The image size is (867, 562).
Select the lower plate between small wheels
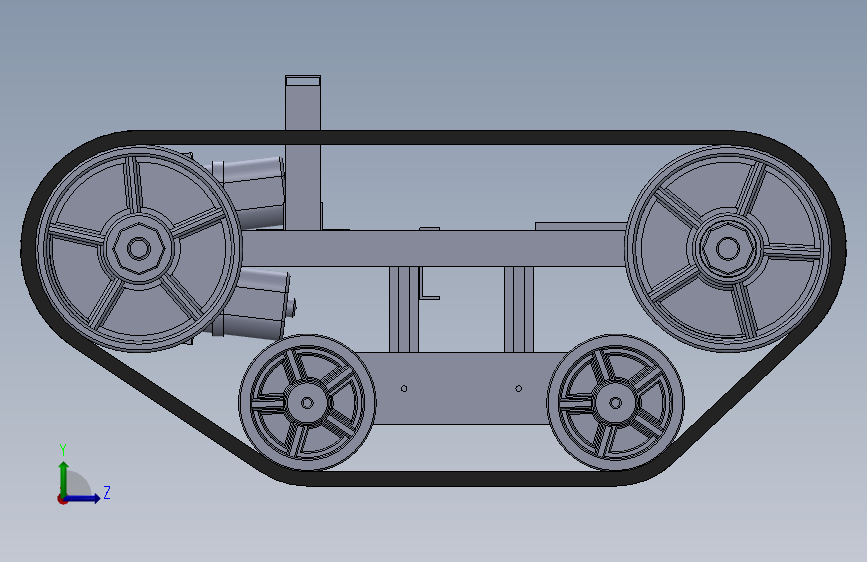(x=461, y=388)
